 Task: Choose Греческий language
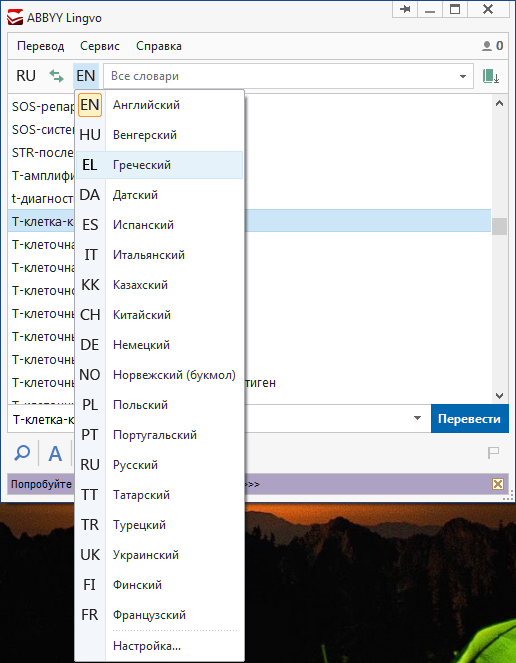[x=159, y=165]
